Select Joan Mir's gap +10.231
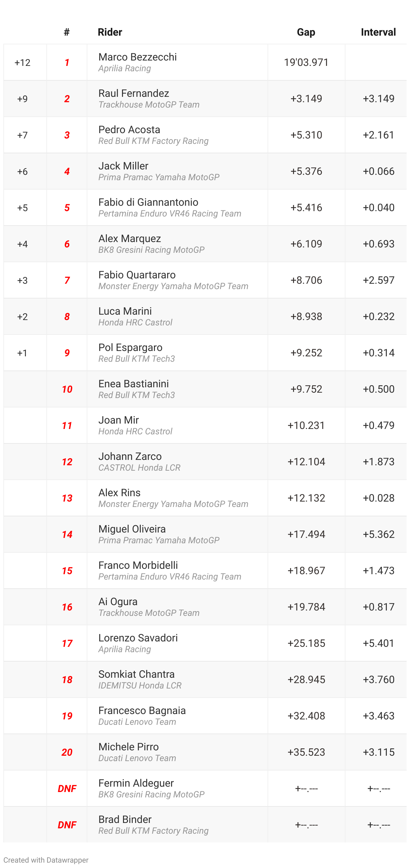Image resolution: width=410 pixels, height=868 pixels. [x=306, y=425]
